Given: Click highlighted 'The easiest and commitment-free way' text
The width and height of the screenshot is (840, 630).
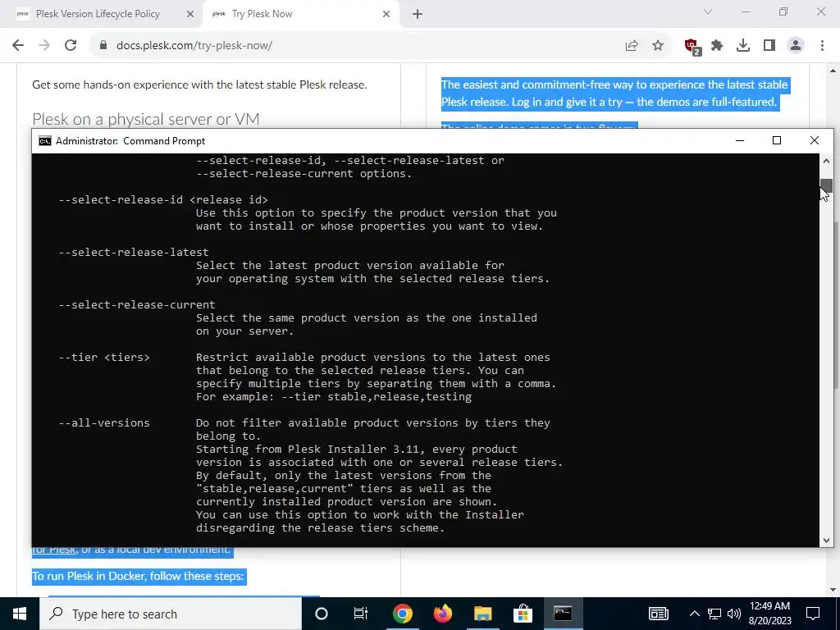Looking at the screenshot, I should (x=614, y=94).
